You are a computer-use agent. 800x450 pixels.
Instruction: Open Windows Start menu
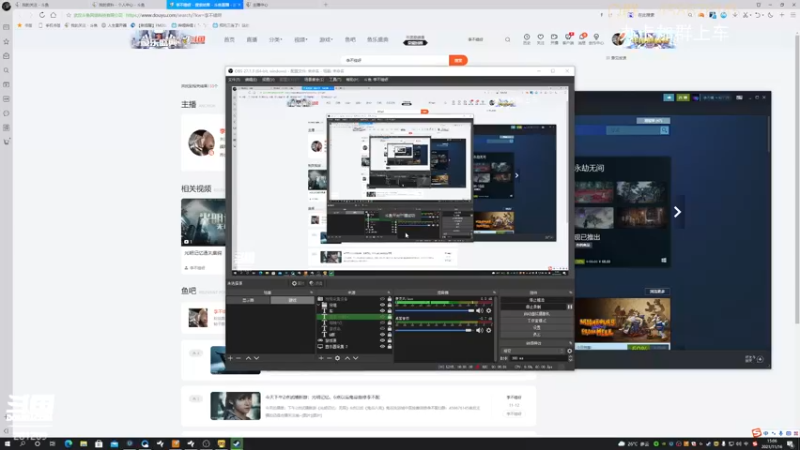[7, 444]
